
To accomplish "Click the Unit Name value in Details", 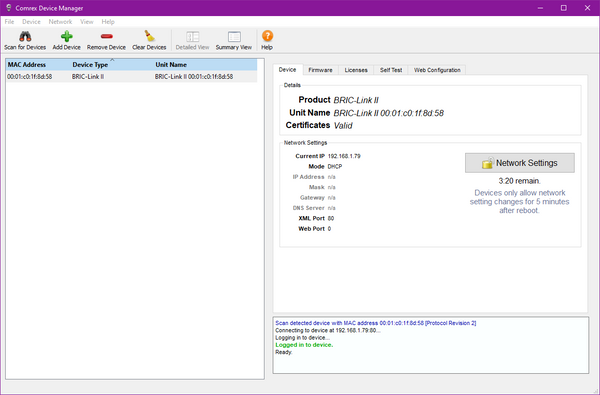I will click(x=389, y=113).
